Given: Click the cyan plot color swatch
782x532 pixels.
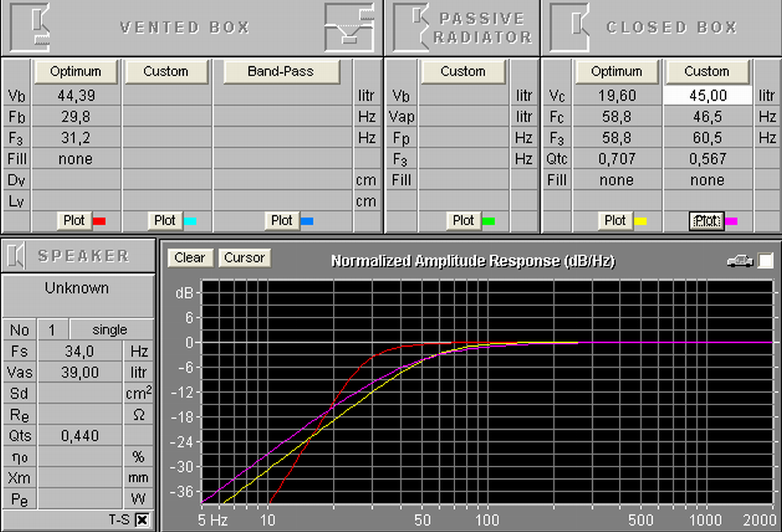Looking at the screenshot, I should [x=190, y=221].
